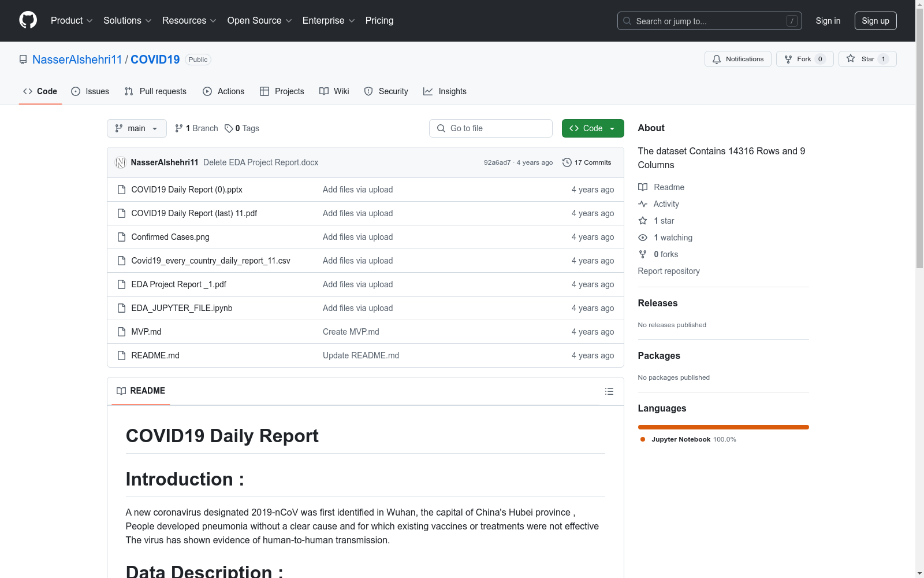Open the Pull requests tab
Image resolution: width=924 pixels, height=578 pixels.
tap(155, 91)
